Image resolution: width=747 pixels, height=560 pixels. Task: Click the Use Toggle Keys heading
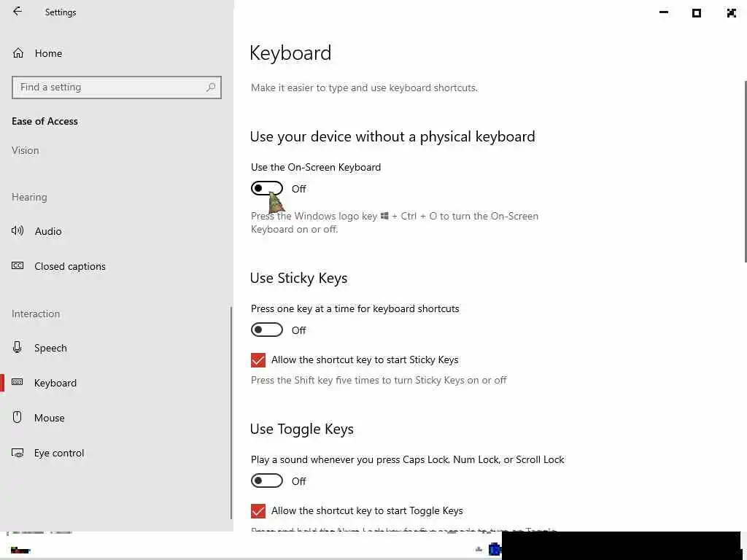(x=301, y=429)
